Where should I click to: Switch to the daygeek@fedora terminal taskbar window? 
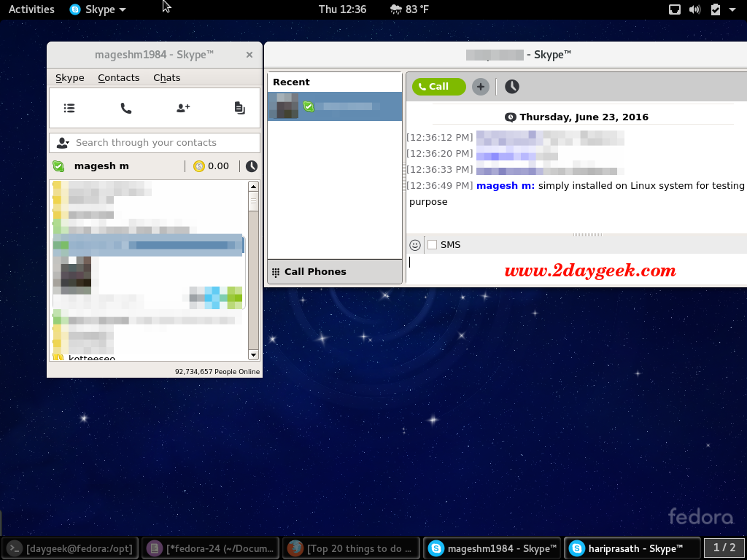71,548
